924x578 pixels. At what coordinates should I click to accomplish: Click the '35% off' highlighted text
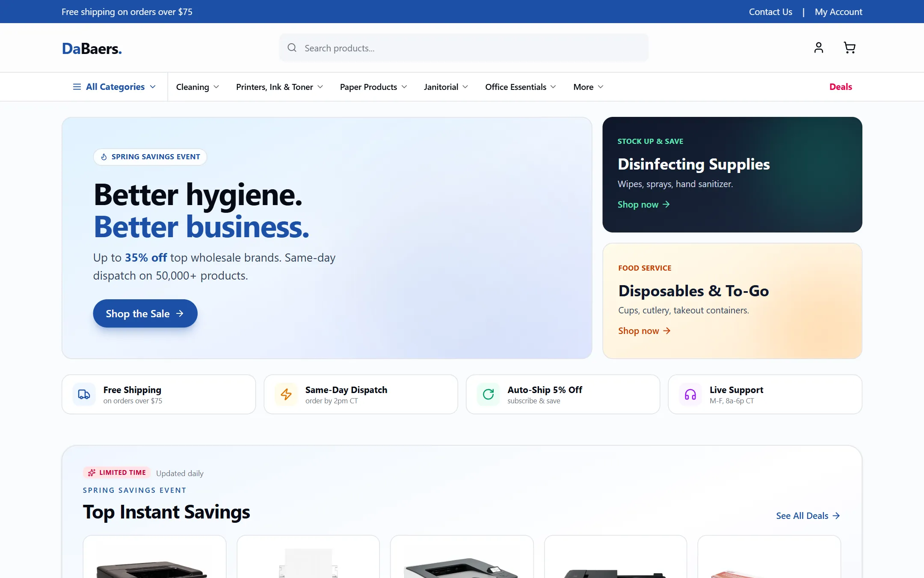point(146,258)
